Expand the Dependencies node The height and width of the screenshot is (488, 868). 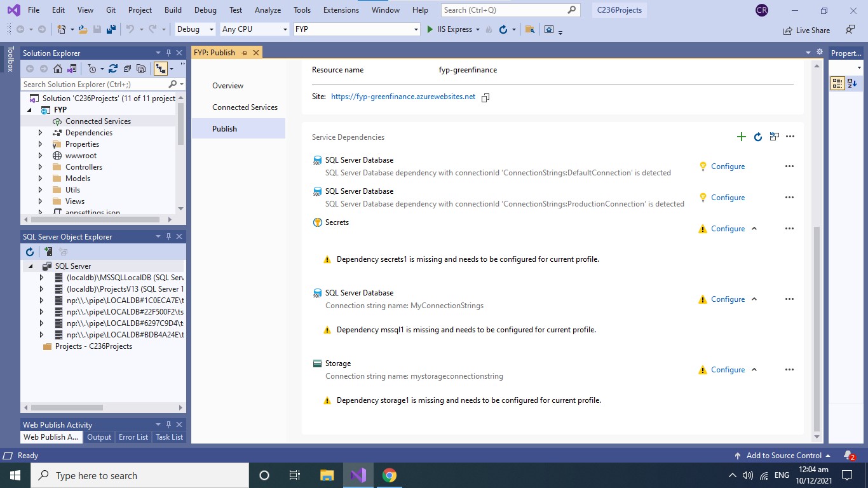(40, 132)
